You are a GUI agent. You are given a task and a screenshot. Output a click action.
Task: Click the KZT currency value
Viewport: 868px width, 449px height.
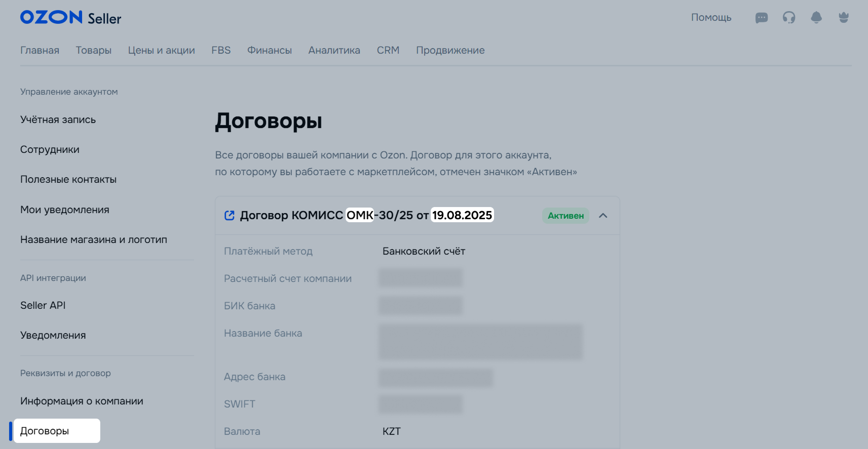(x=392, y=432)
